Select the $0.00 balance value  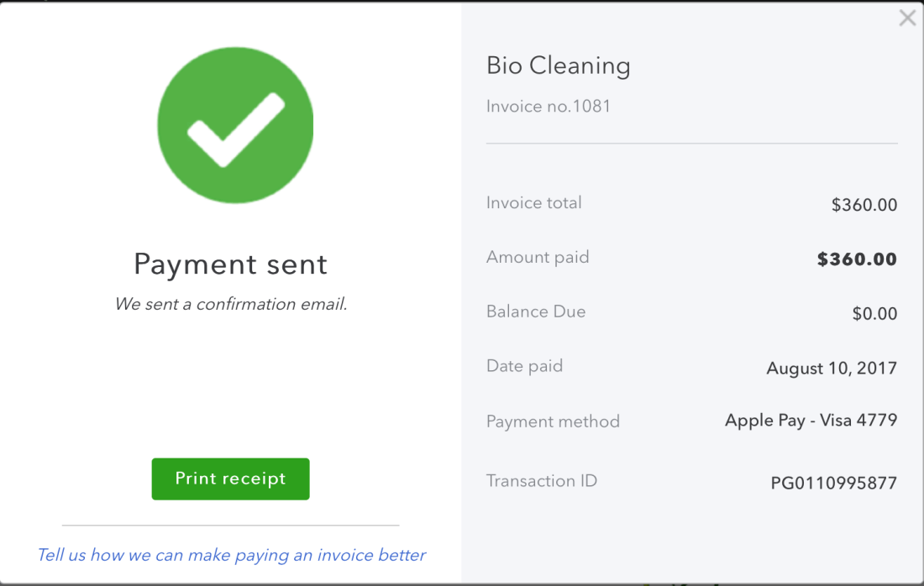[x=874, y=314]
